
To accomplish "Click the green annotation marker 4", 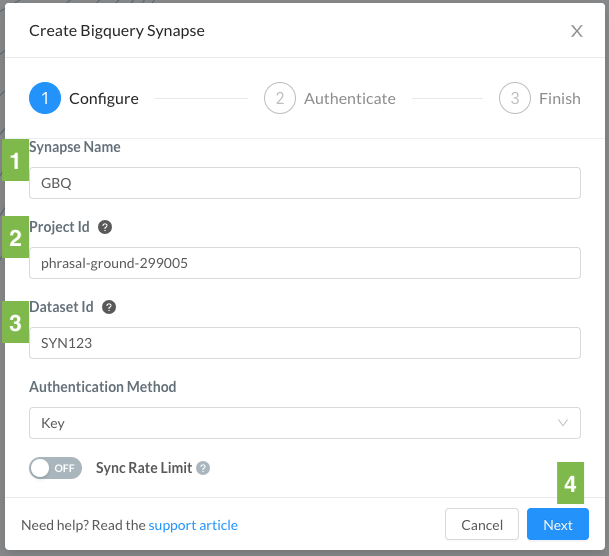I will (x=570, y=483).
